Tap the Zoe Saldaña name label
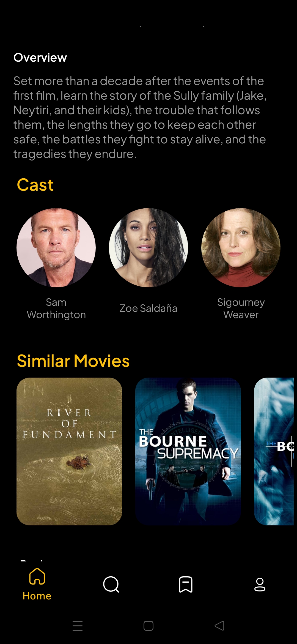The image size is (297, 644). point(148,308)
